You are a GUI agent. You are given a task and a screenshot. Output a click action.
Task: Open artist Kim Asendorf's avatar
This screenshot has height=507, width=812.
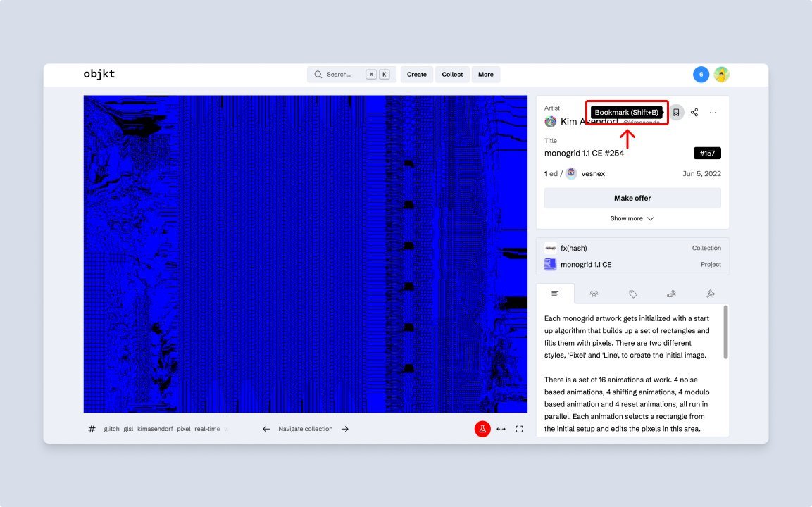(x=551, y=122)
